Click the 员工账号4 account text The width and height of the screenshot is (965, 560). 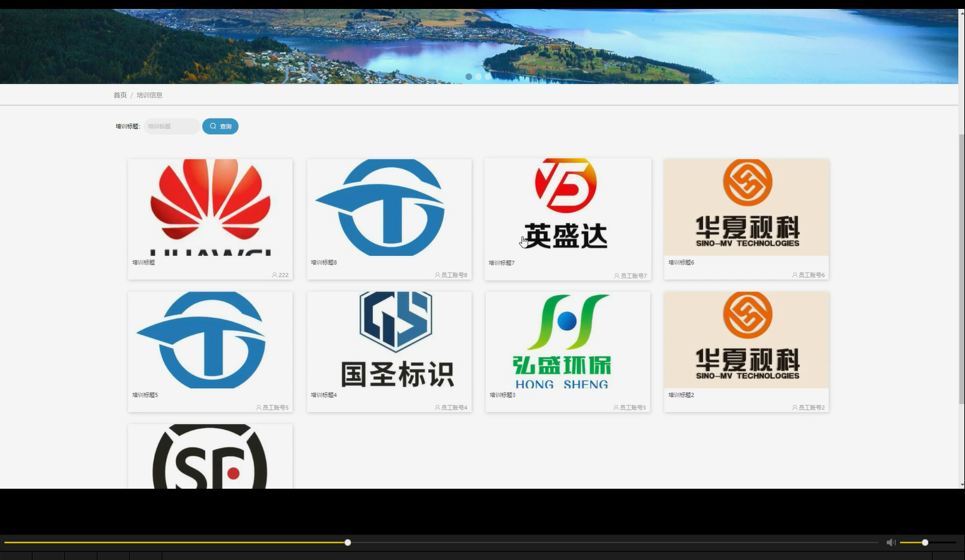point(454,407)
